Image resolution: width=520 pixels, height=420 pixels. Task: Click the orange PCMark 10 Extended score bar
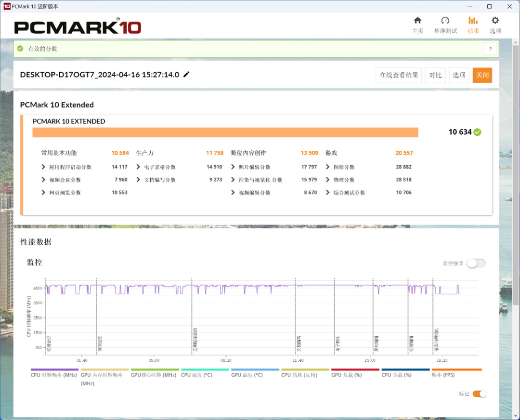coord(225,132)
